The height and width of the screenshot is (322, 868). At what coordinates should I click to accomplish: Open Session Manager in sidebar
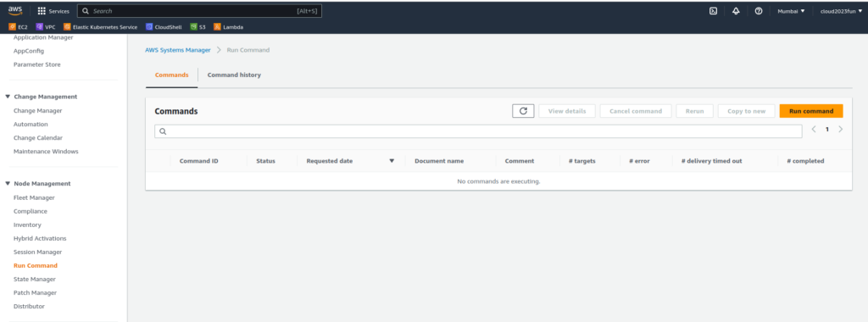pos(37,252)
